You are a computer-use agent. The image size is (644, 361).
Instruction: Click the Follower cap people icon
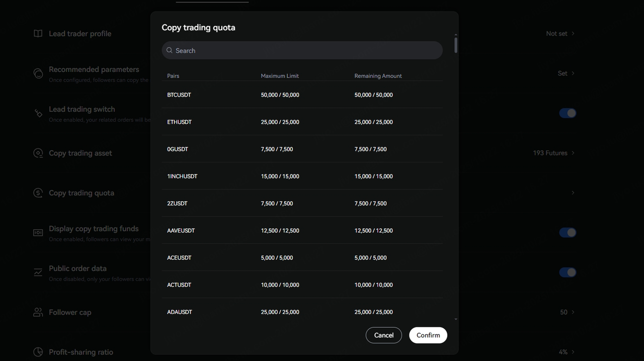[38, 312]
